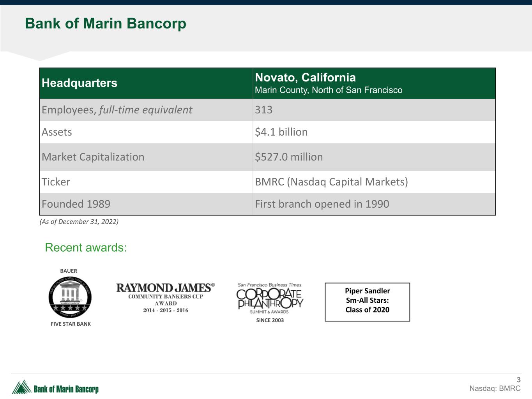Select the $527.0 million value

(x=289, y=157)
